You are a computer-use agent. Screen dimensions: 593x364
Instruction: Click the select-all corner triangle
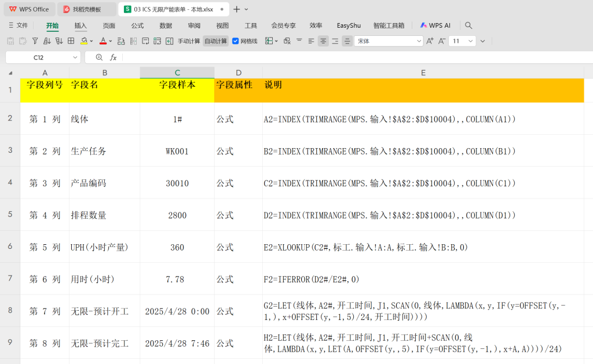point(10,72)
